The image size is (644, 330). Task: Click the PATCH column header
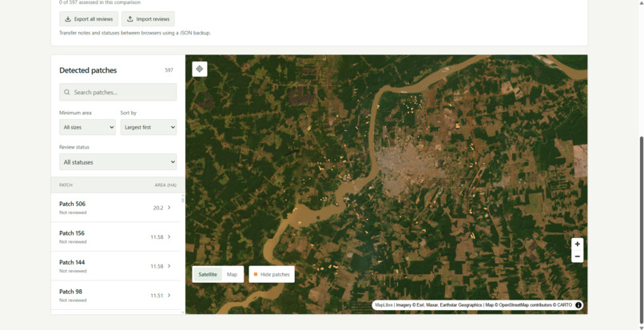[66, 185]
